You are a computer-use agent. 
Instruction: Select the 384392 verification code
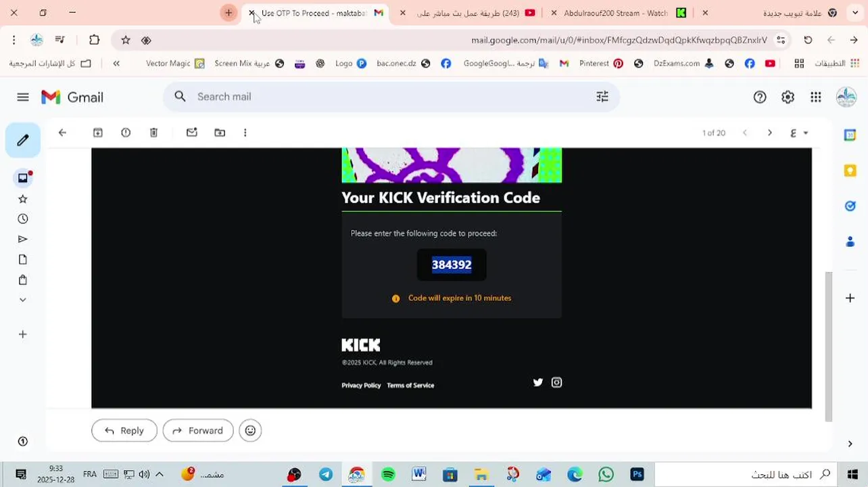click(x=452, y=264)
